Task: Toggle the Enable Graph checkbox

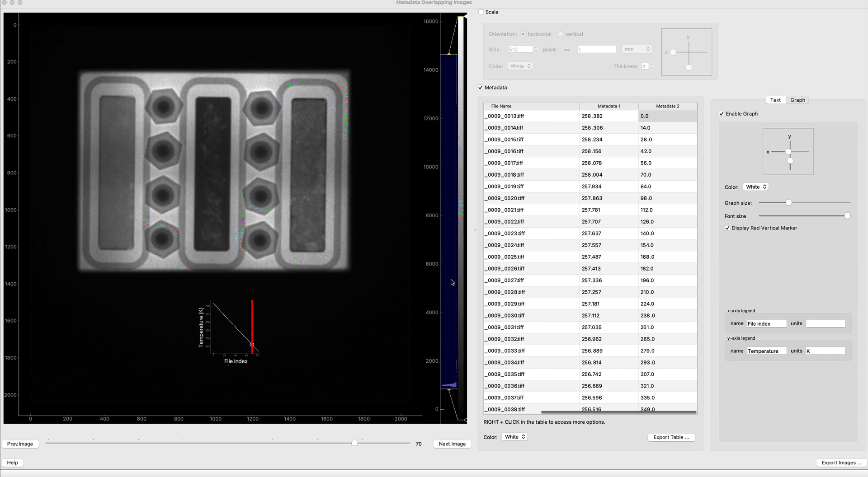Action: tap(722, 114)
